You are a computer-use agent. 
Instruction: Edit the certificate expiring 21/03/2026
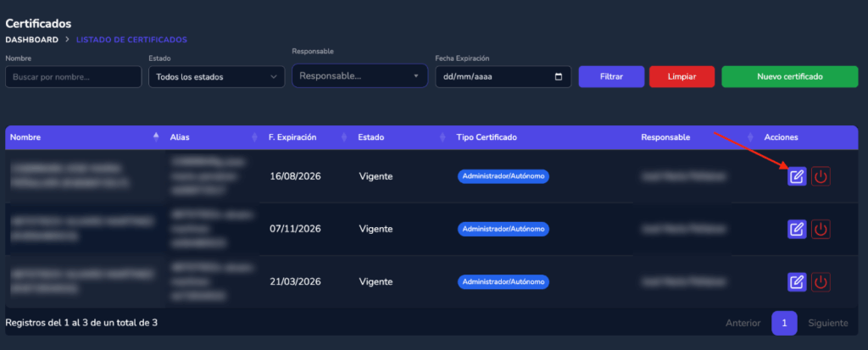pyautogui.click(x=797, y=281)
